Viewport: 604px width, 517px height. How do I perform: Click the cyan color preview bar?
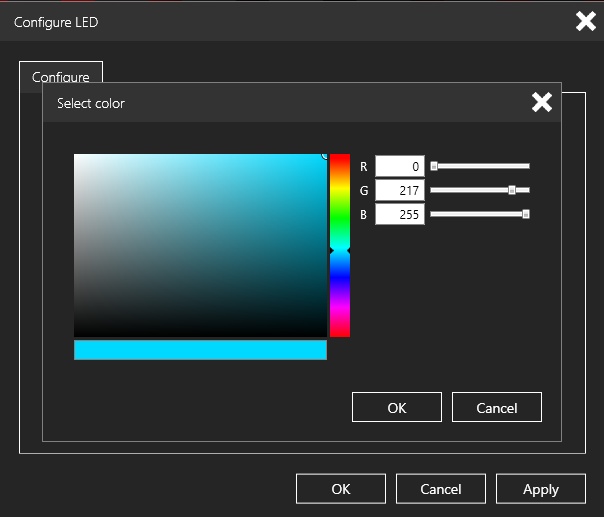[200, 350]
